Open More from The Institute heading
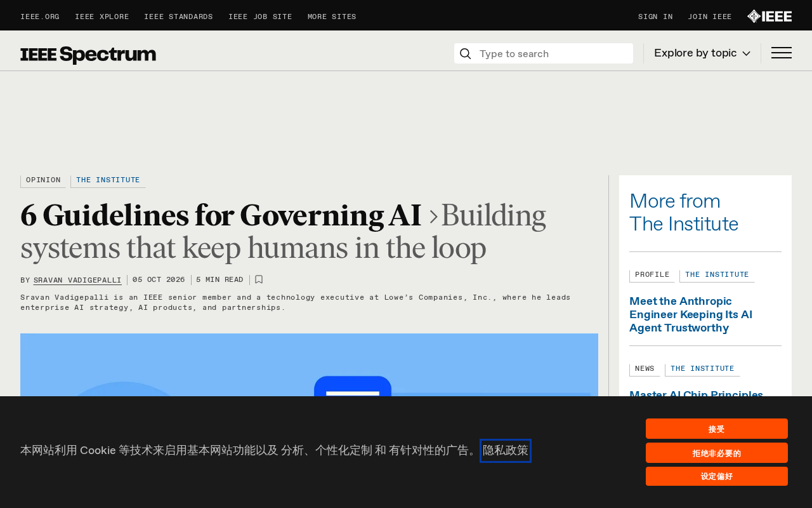 [x=684, y=213]
